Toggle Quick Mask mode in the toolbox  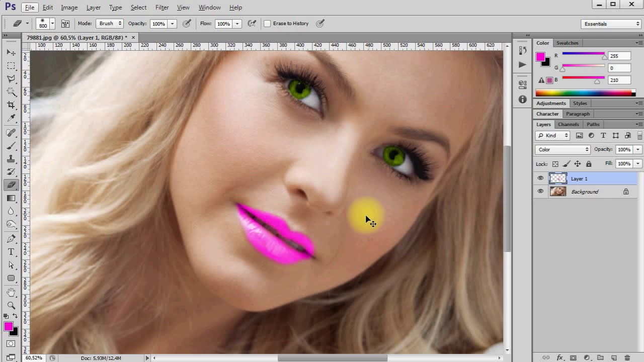click(11, 344)
